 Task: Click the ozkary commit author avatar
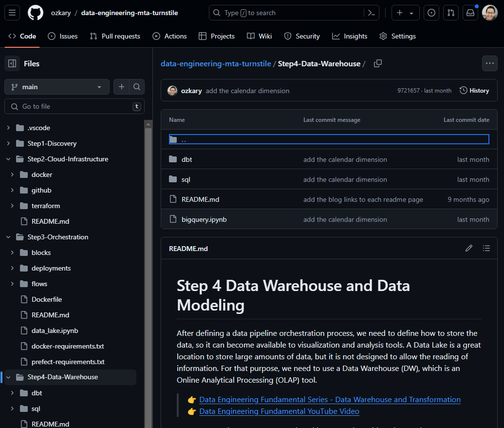coord(172,91)
